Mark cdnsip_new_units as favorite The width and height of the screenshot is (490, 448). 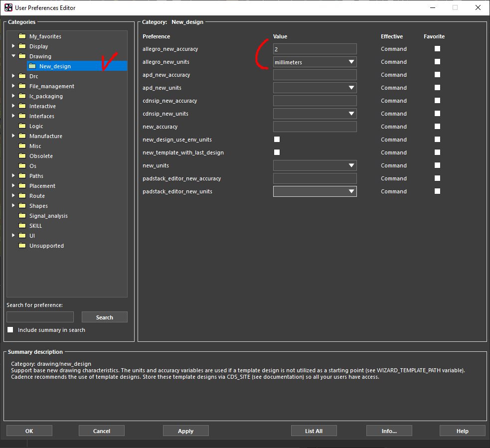coord(438,114)
